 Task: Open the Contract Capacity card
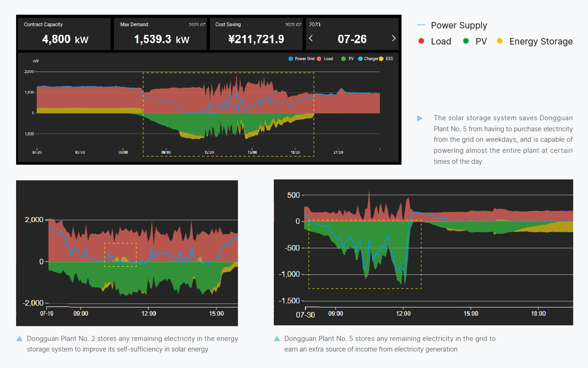(x=64, y=34)
